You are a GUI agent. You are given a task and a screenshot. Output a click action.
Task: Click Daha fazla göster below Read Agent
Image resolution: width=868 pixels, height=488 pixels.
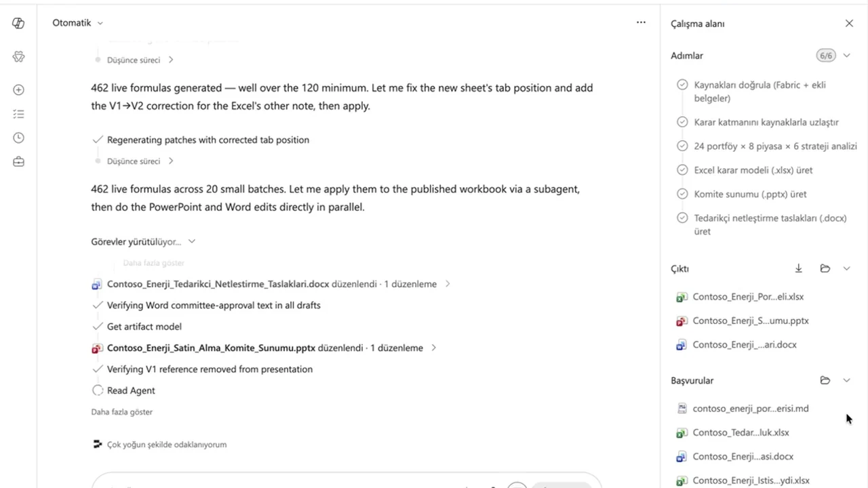click(122, 411)
